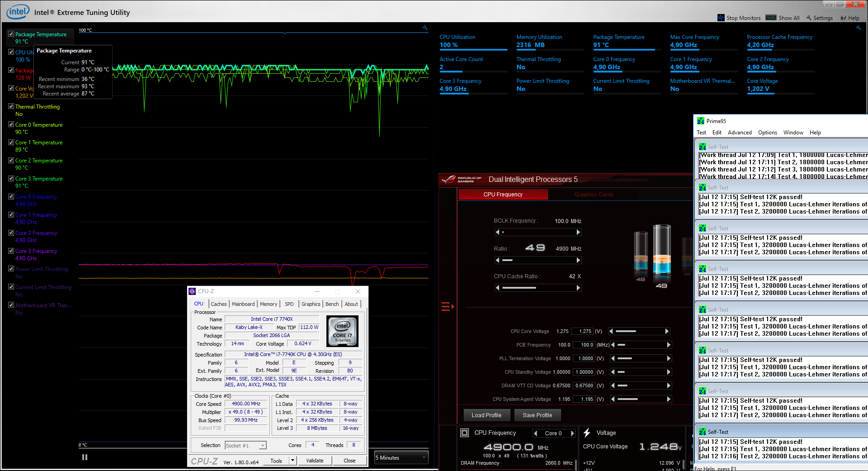Click Load Profile button
Viewport: 868px width, 471px height.
[x=486, y=415]
